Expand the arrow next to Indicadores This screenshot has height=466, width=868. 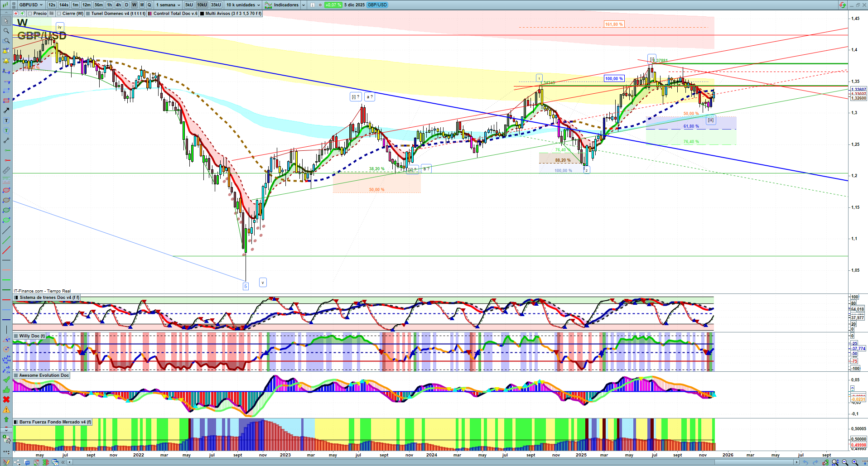304,5
